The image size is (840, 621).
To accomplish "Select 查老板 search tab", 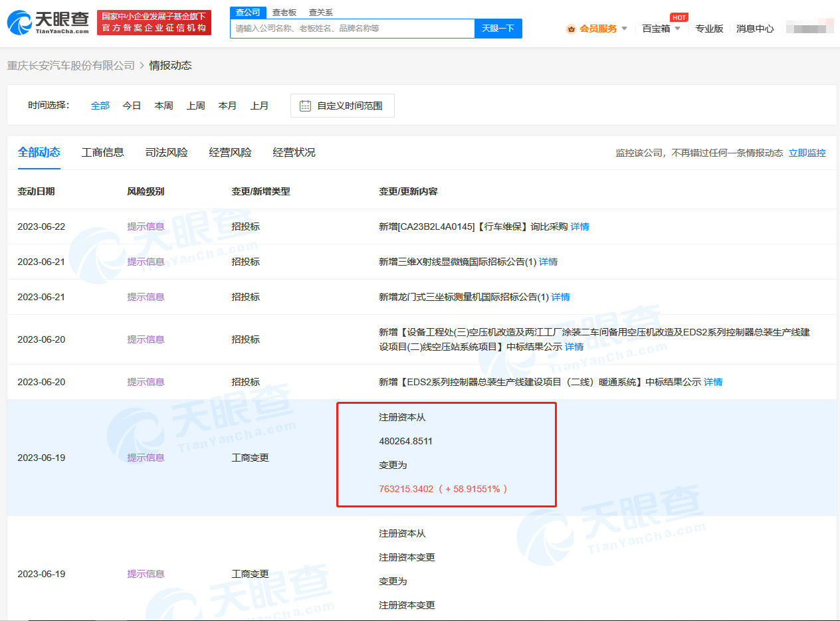I will tap(284, 12).
